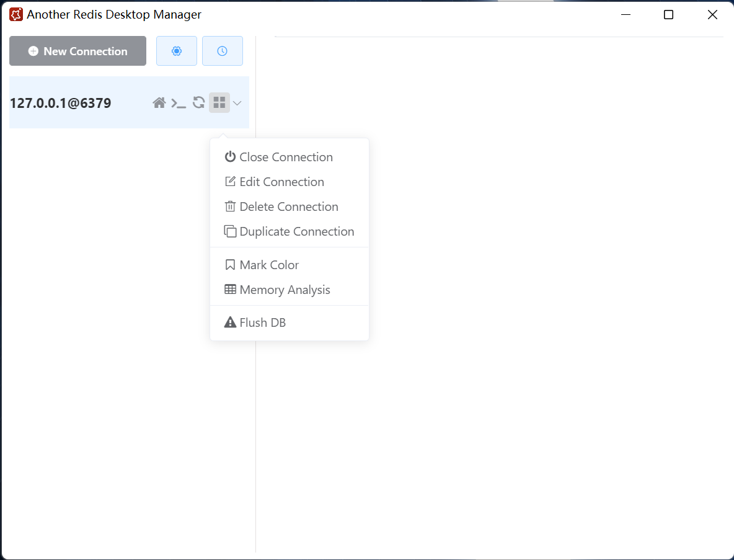Click the pencil icon beside Edit Connection

click(x=230, y=181)
